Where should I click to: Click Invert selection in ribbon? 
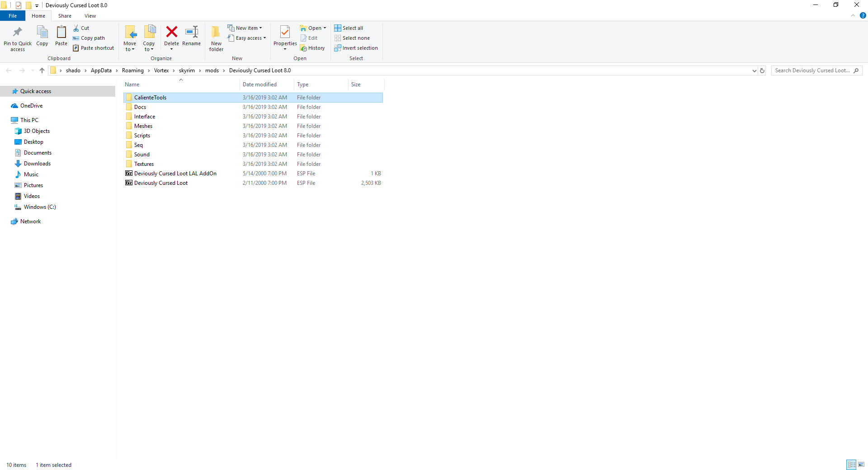tap(356, 48)
